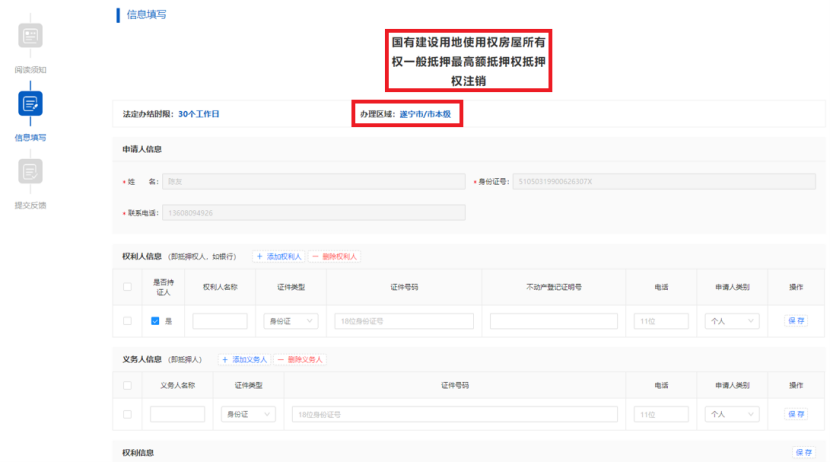Click the 阅读须知 step icon

coord(30,36)
